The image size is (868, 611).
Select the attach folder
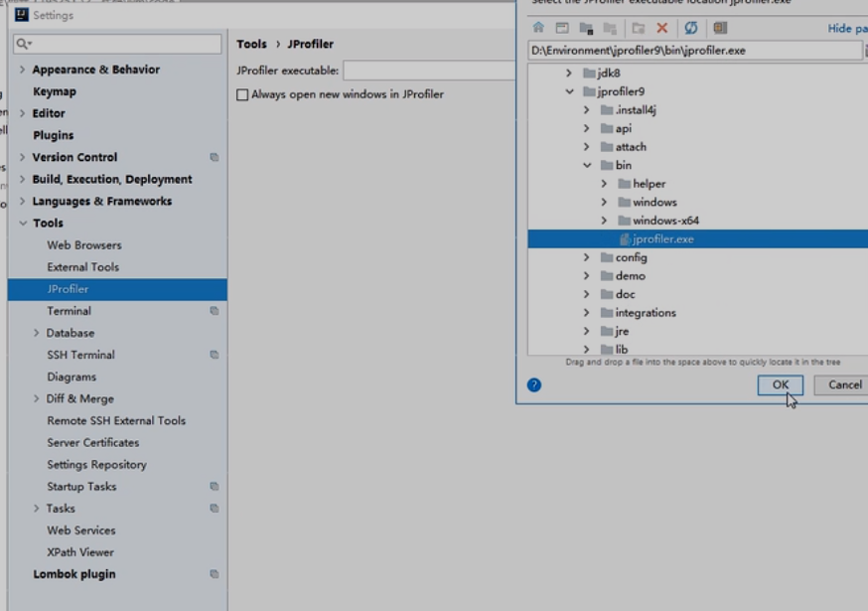click(x=631, y=147)
